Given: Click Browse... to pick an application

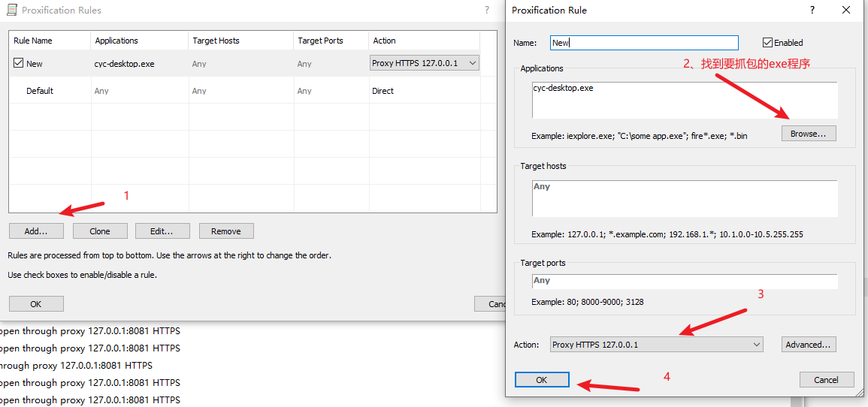Looking at the screenshot, I should pos(808,134).
